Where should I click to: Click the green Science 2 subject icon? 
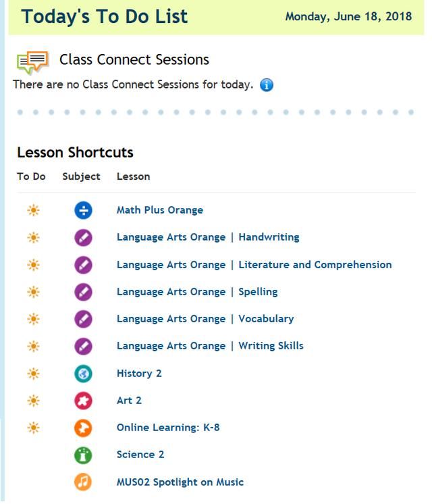83,455
